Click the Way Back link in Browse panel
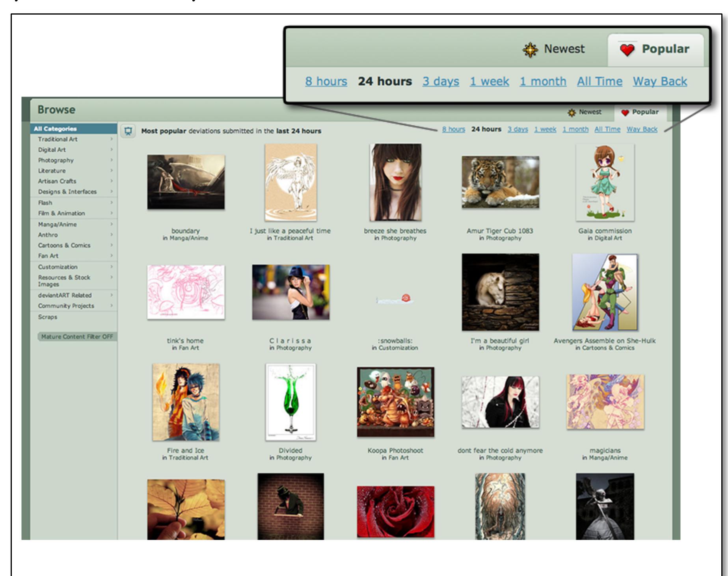728x576 pixels. click(x=642, y=129)
